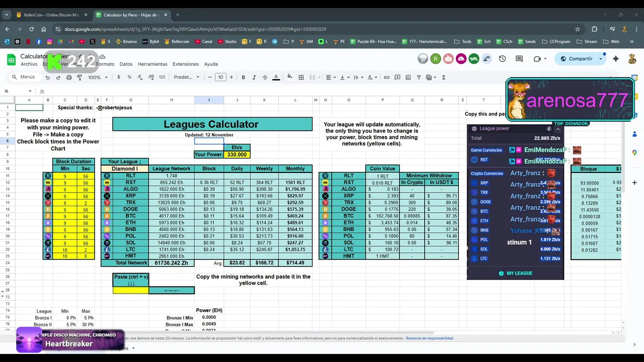Select the Diamond I league cell
Image resolution: width=644 pixels, height=362 pixels.
125,168
